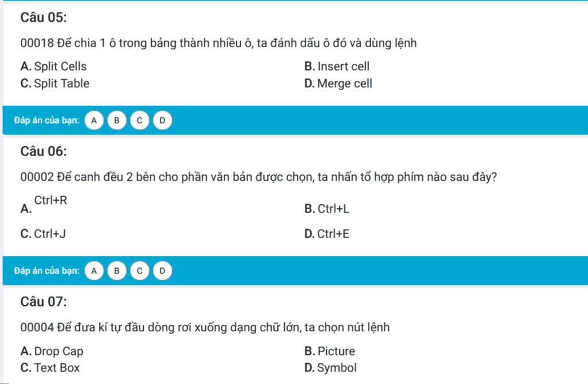Click the 'Ctrl+R' answer option
Image resolution: width=588 pixels, height=384 pixels.
(51, 200)
